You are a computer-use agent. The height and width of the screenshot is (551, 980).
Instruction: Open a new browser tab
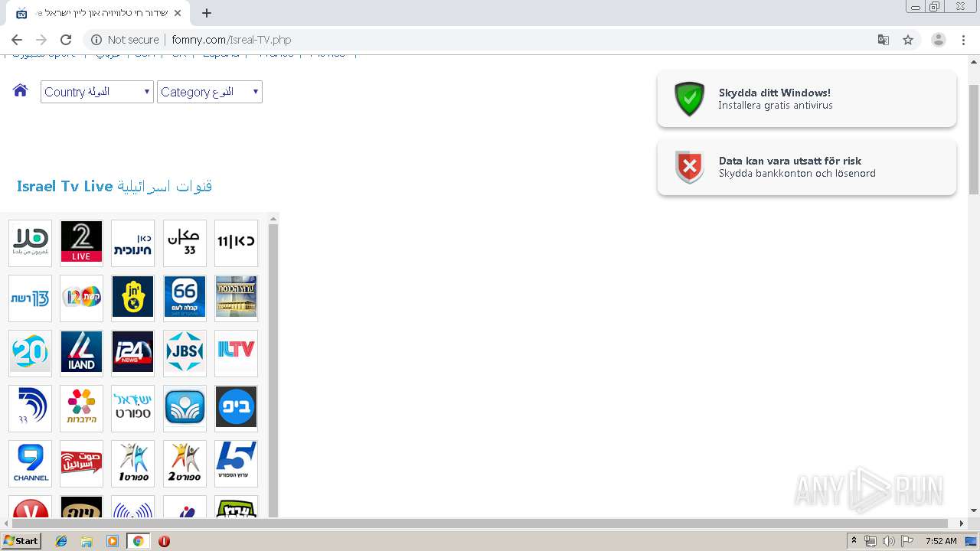click(x=207, y=13)
